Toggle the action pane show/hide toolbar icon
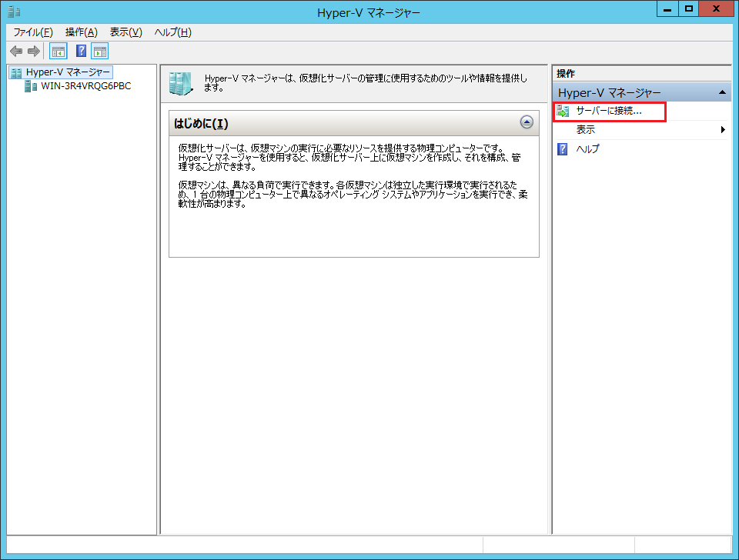This screenshot has height=560, width=739. tap(99, 52)
